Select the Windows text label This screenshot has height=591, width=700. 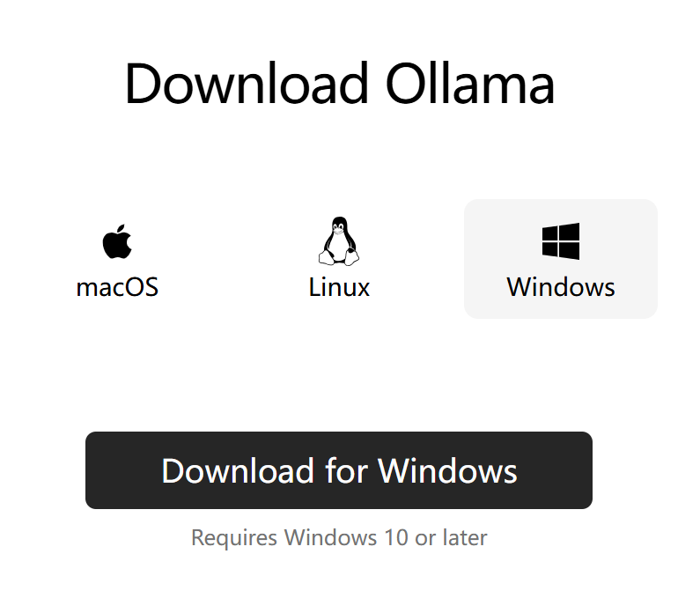561,287
